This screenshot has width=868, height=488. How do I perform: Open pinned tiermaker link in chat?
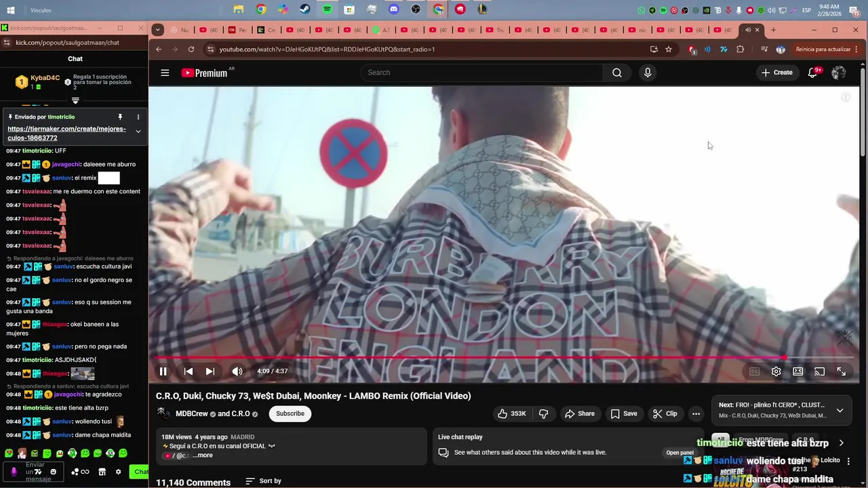coord(66,133)
